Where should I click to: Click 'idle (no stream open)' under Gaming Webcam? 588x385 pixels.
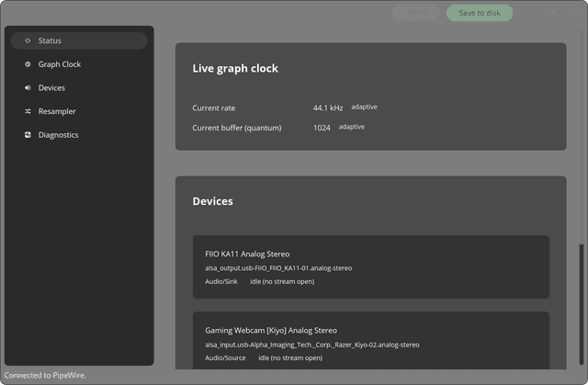coord(290,358)
